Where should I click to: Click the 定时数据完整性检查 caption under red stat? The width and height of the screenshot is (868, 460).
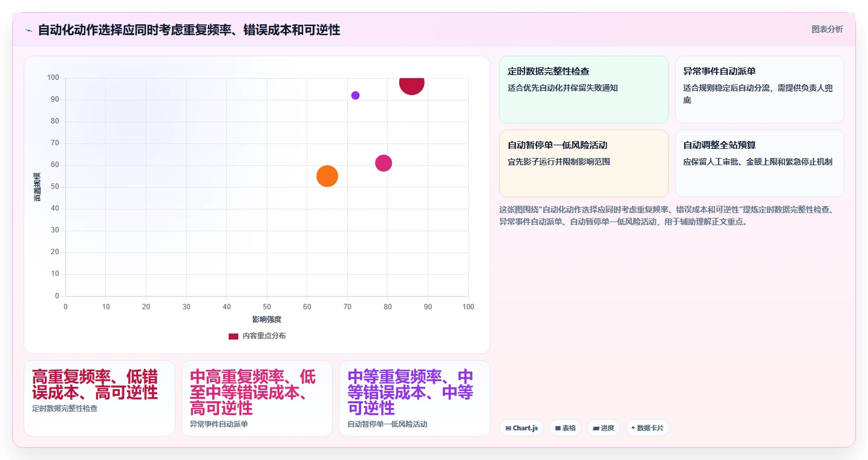coord(65,409)
